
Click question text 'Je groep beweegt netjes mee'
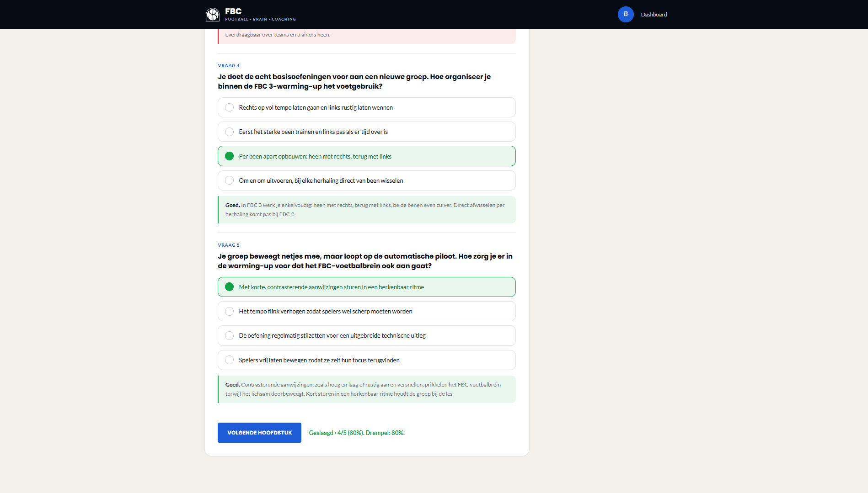pos(365,261)
